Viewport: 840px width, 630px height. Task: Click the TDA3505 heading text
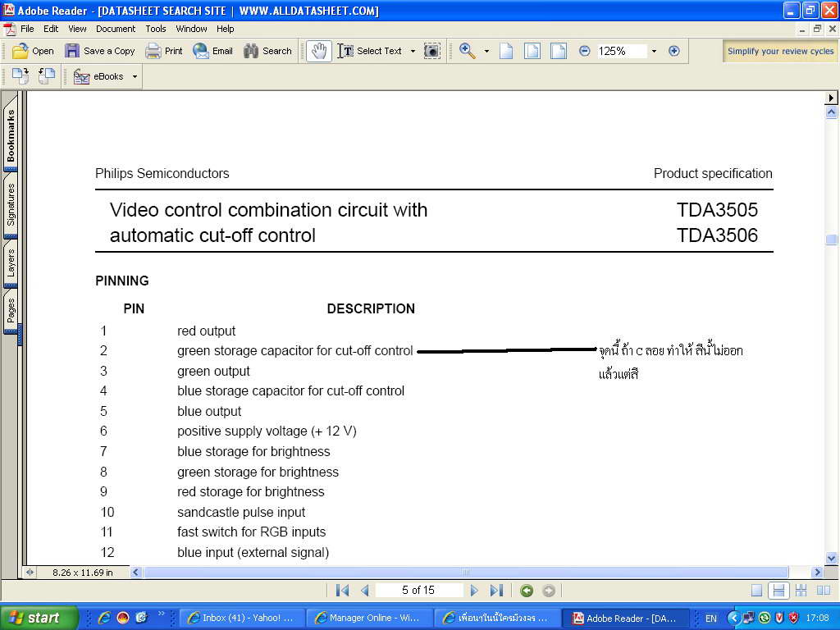click(717, 210)
